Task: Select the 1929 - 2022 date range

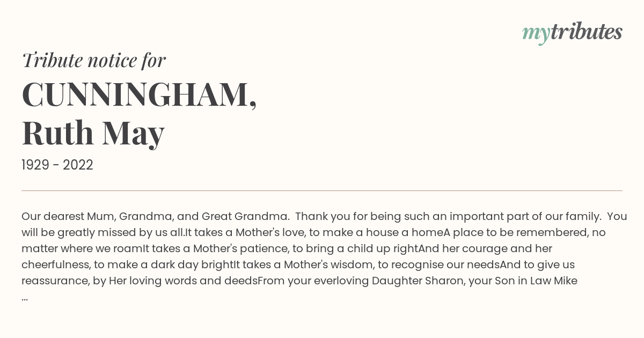Action: click(x=57, y=165)
